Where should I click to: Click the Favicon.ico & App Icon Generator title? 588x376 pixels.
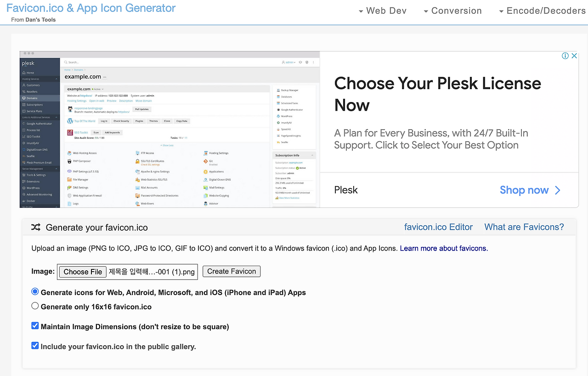pyautogui.click(x=91, y=8)
